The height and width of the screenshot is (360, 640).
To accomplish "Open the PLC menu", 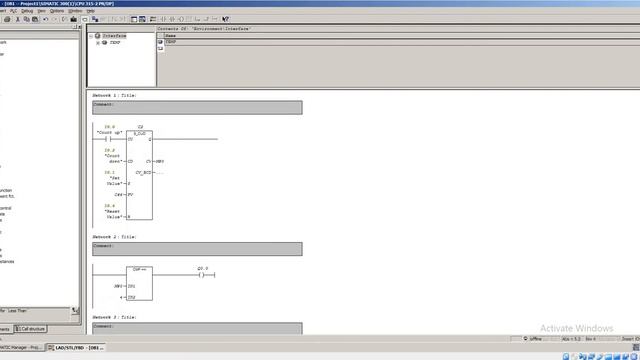I will click(x=13, y=11).
